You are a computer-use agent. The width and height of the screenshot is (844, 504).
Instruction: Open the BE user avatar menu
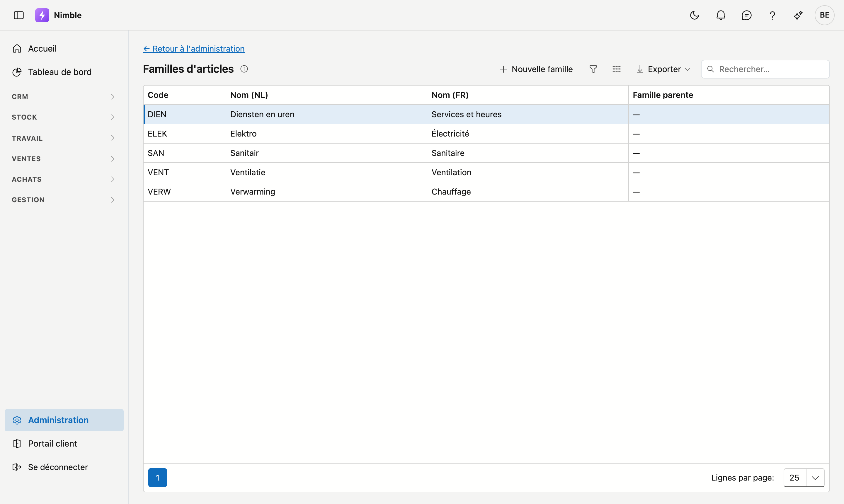click(824, 15)
